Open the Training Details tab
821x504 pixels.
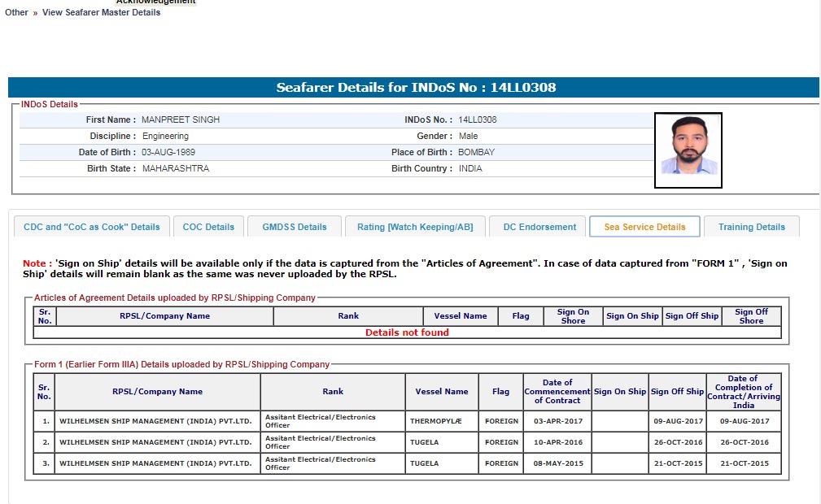(x=751, y=227)
